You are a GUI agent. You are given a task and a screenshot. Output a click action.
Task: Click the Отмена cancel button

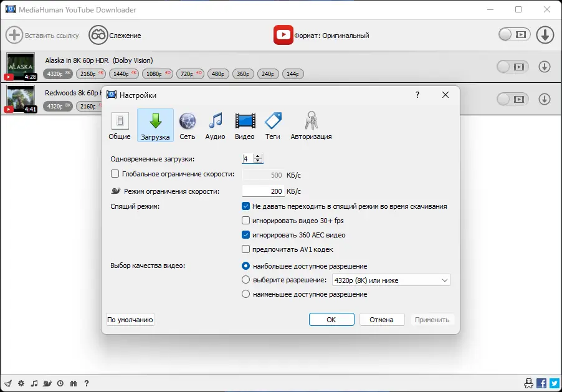(x=382, y=319)
